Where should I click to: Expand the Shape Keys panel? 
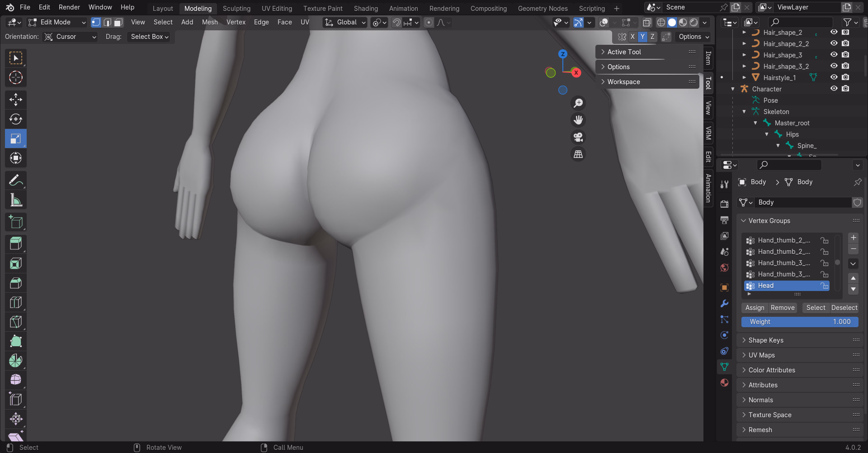coord(766,340)
